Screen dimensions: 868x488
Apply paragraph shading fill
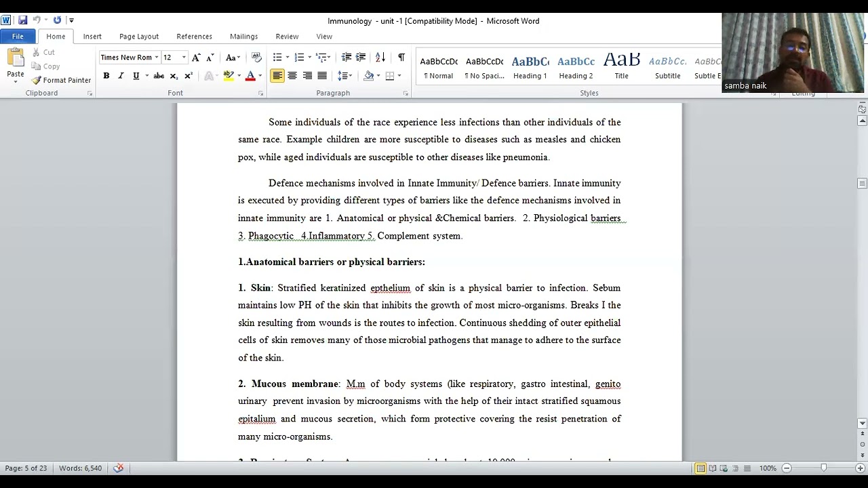tap(369, 76)
